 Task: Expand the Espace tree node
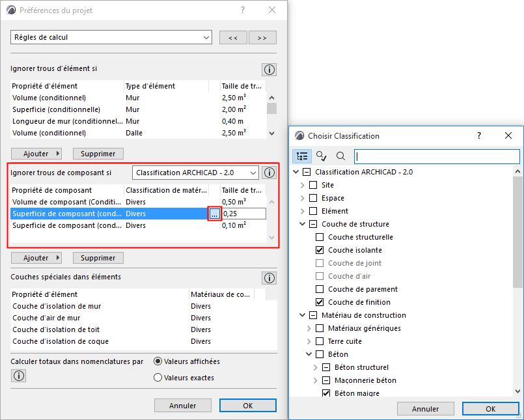pos(303,198)
